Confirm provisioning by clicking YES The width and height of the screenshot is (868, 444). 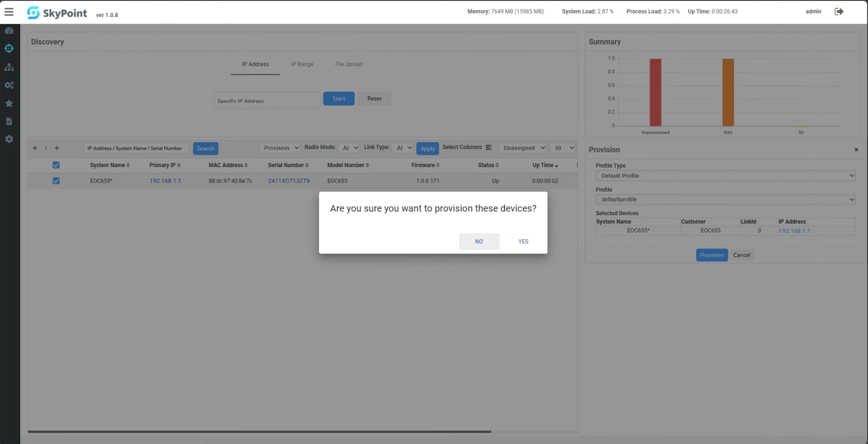[x=523, y=241]
